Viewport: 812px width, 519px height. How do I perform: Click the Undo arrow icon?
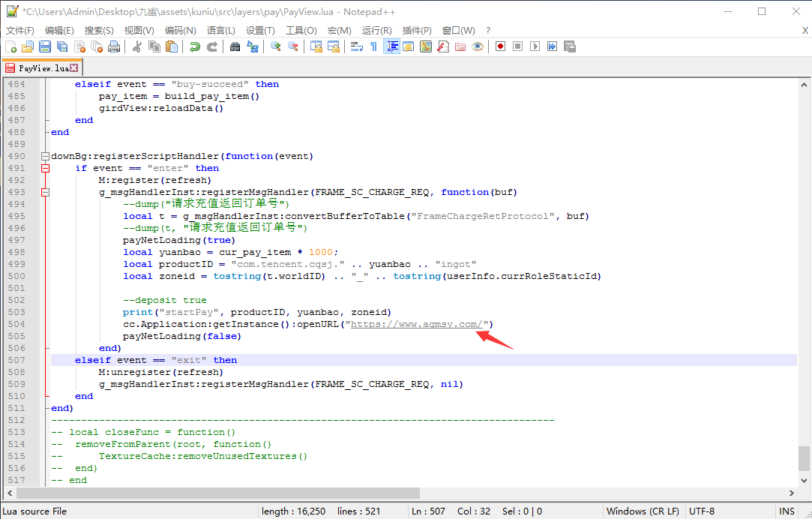pos(194,46)
